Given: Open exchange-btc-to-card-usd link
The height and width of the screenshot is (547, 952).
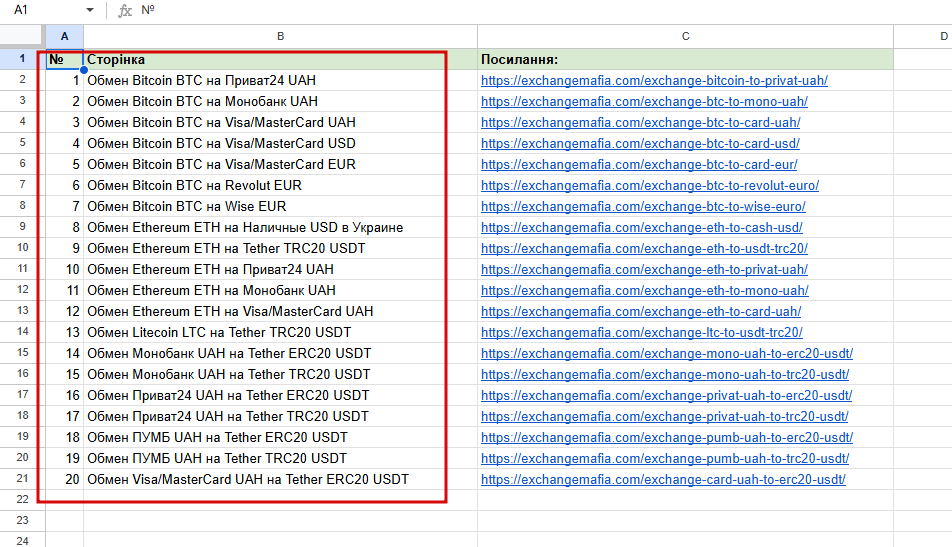Looking at the screenshot, I should (x=641, y=144).
